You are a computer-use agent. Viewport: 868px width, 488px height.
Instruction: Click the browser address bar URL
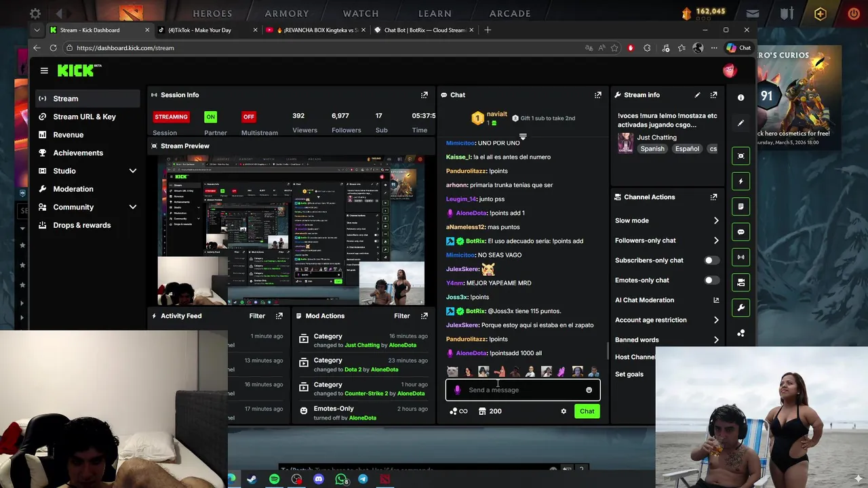click(125, 48)
